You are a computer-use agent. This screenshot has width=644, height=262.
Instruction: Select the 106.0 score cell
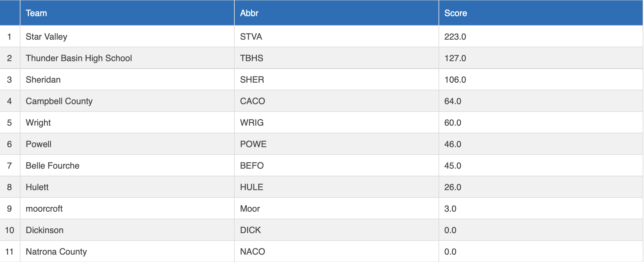pyautogui.click(x=455, y=80)
